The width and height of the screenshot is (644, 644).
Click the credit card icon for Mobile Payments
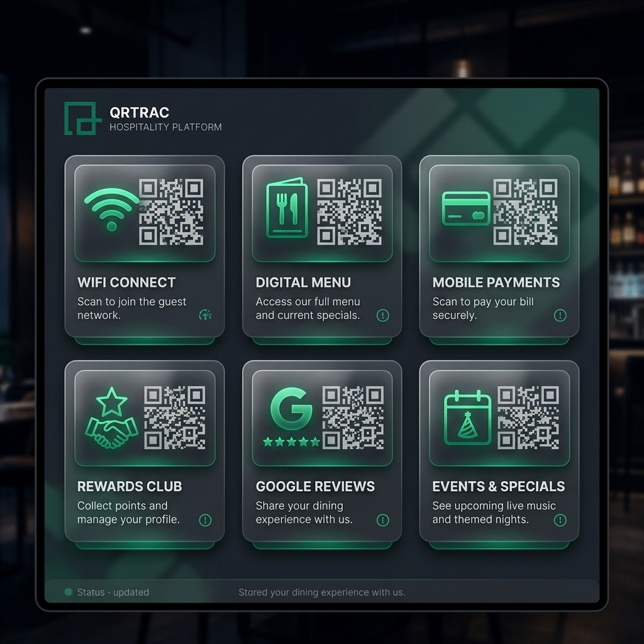[466, 208]
